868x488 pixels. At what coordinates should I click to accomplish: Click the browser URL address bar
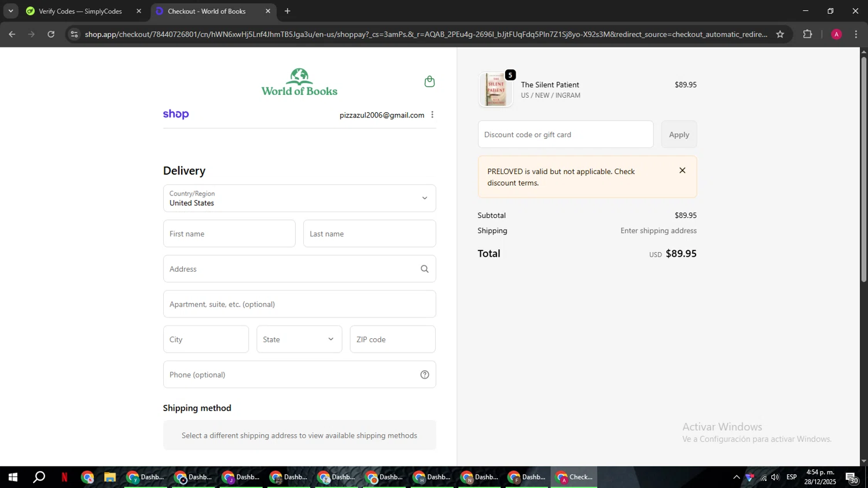pyautogui.click(x=426, y=34)
